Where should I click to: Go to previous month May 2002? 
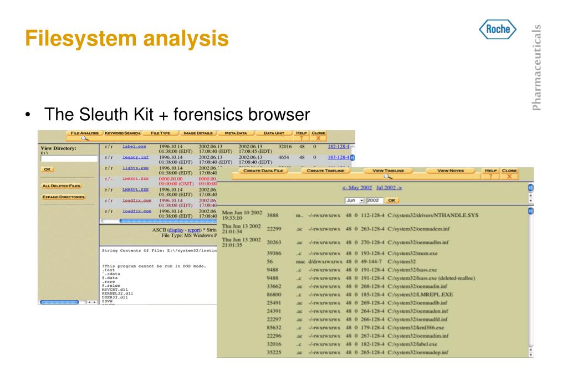[x=357, y=188]
